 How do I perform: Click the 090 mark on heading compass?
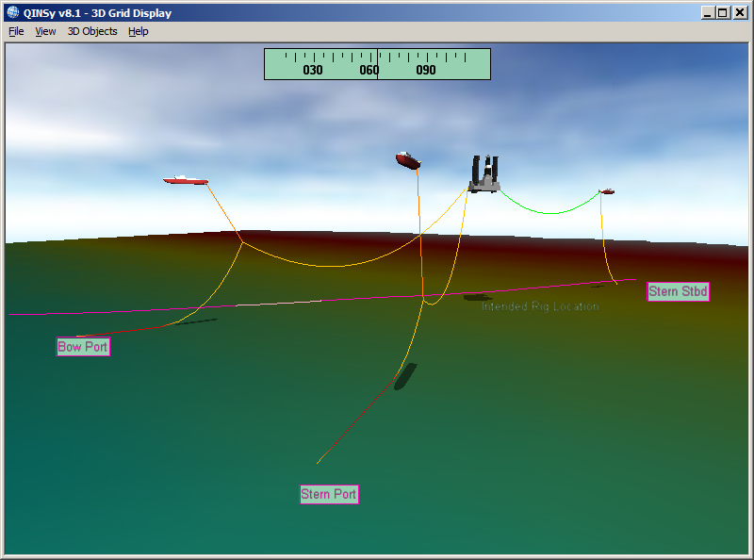click(426, 70)
